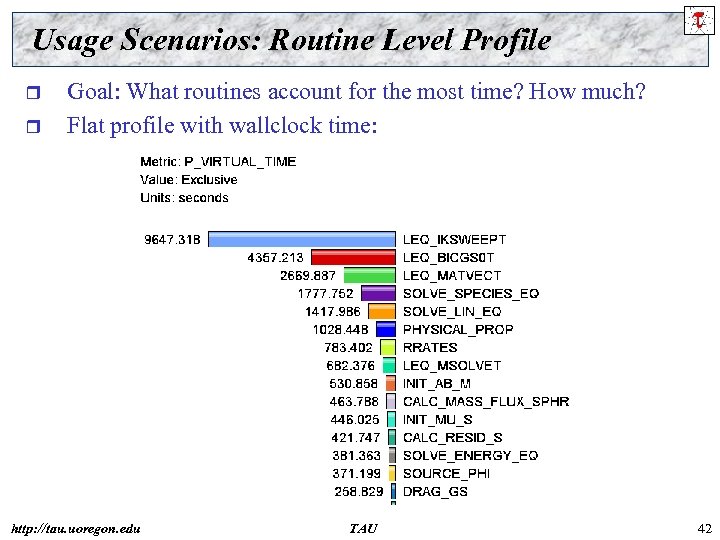Click the RRATES routine label

430,347
